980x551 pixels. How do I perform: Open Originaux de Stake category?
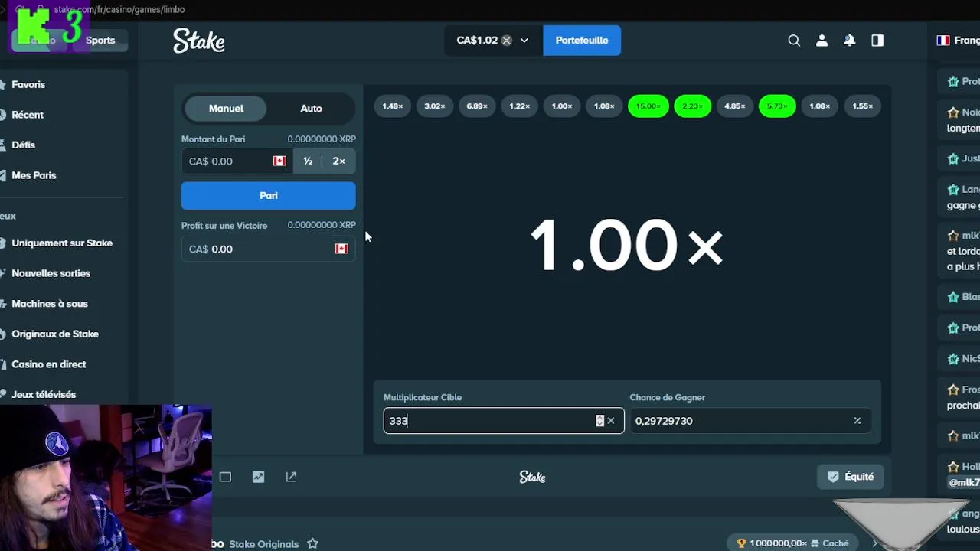click(x=55, y=334)
